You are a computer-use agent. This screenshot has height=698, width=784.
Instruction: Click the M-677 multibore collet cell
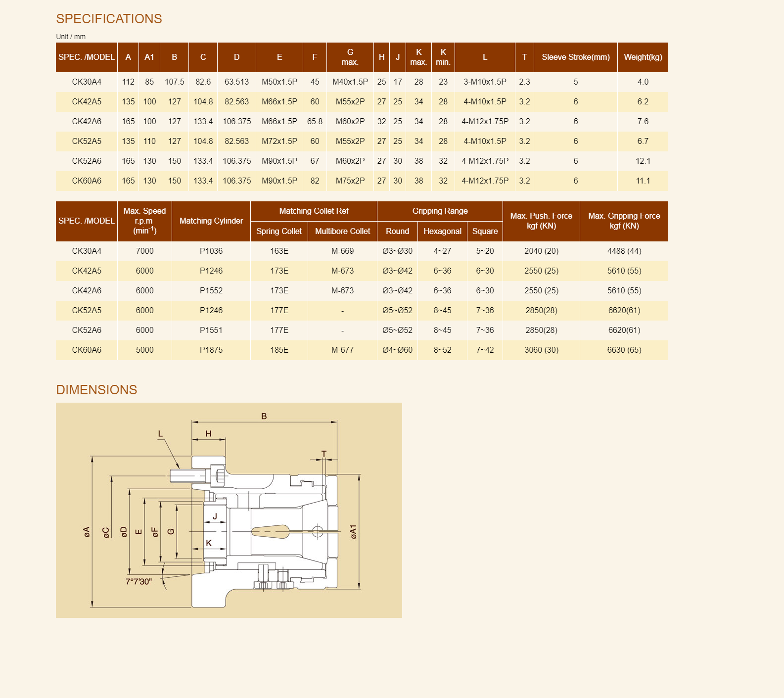[x=342, y=350]
